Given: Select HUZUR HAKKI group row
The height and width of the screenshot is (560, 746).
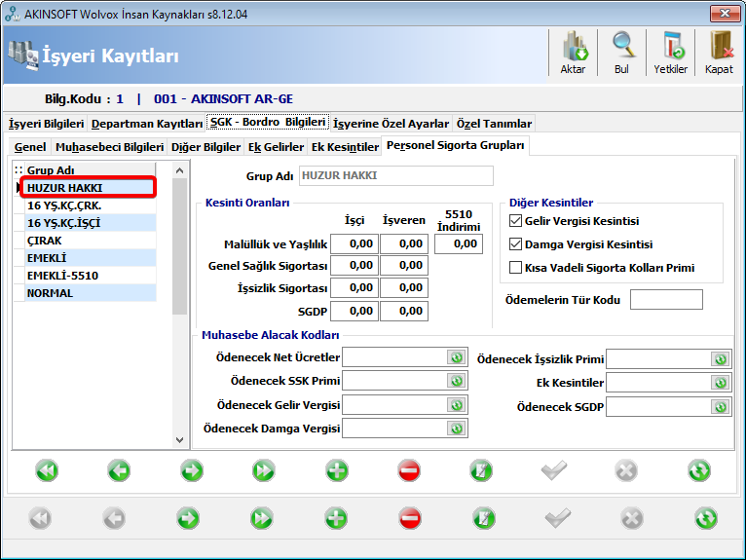Looking at the screenshot, I should point(91,188).
